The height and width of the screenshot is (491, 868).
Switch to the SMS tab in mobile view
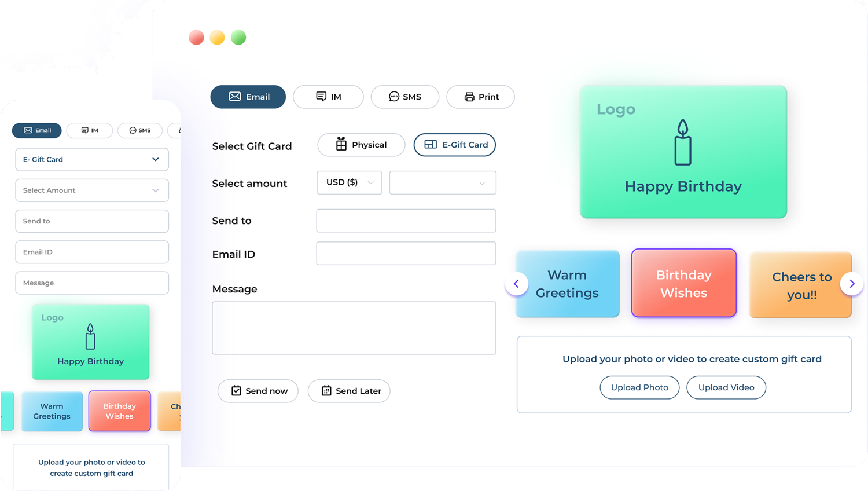point(140,130)
